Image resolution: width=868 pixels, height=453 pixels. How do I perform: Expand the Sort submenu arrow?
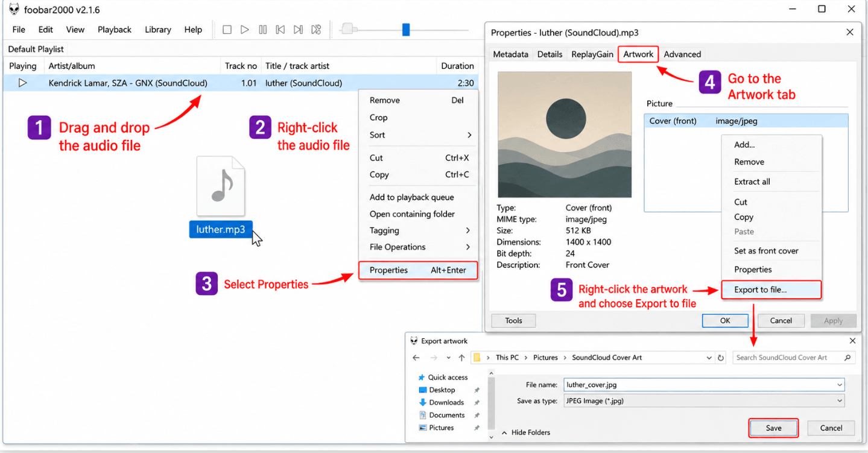pyautogui.click(x=469, y=135)
